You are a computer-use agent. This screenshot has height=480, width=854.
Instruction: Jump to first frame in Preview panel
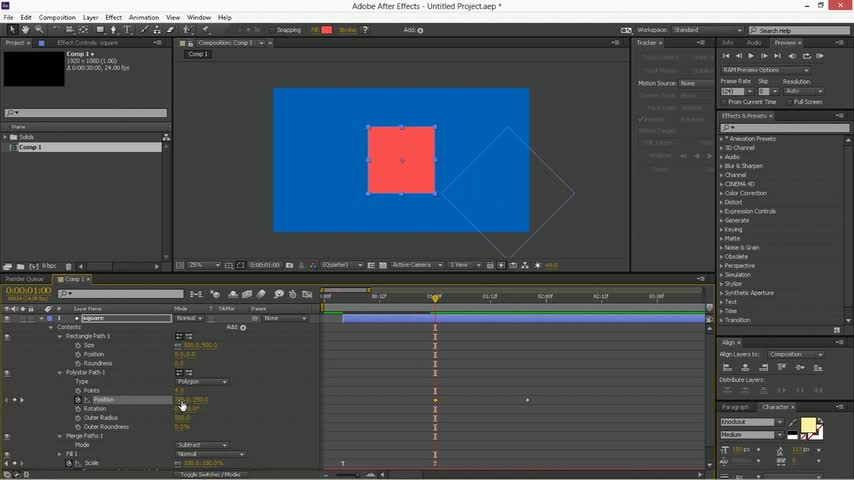tap(726, 56)
